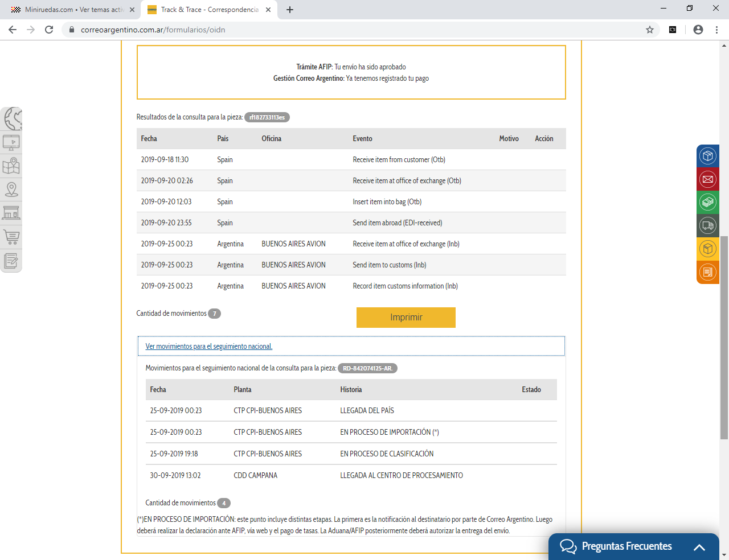
Task: Click the page vertical scrollbar thumb
Action: [724, 336]
